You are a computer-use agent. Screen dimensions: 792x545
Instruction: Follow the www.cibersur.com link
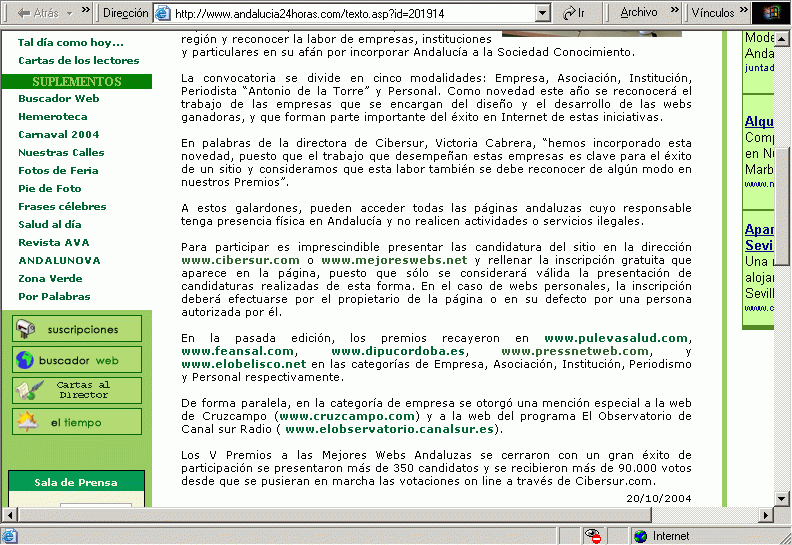point(240,260)
